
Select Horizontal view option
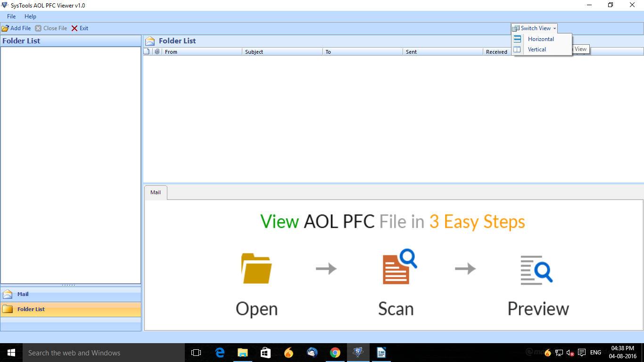(x=541, y=39)
